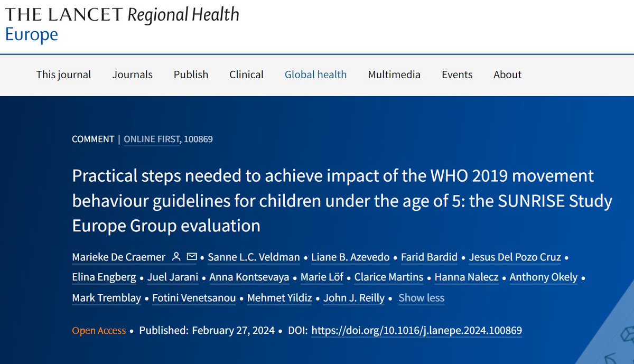
Task: Click the COMMENT article type label
Action: [x=93, y=139]
